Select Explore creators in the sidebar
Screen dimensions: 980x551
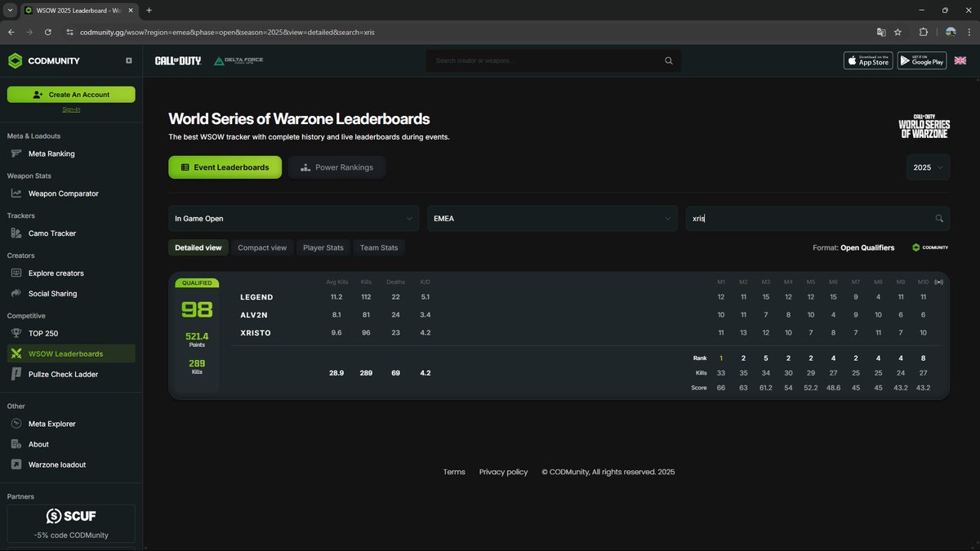click(x=55, y=273)
